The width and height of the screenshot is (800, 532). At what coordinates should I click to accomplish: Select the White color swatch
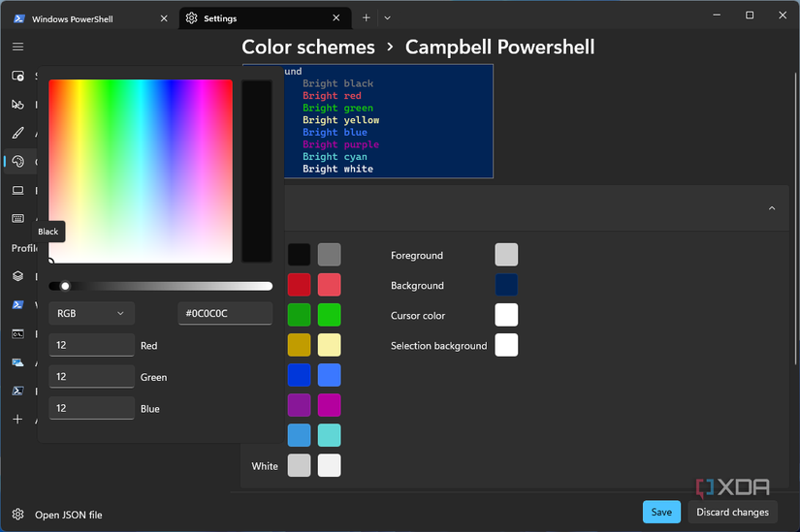coord(299,465)
